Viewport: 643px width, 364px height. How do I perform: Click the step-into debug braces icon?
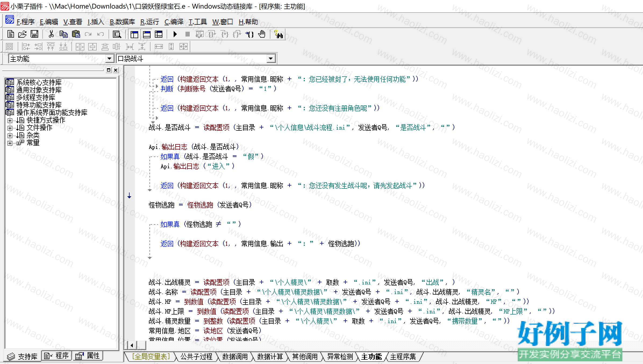(224, 34)
